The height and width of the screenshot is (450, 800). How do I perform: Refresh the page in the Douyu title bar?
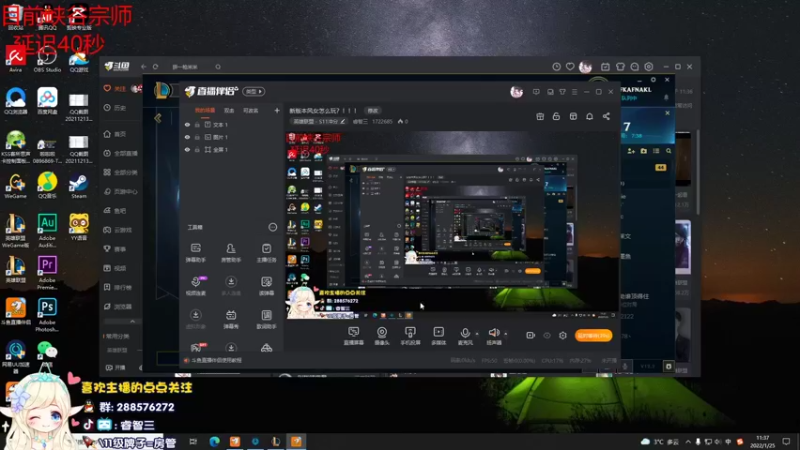point(156,67)
